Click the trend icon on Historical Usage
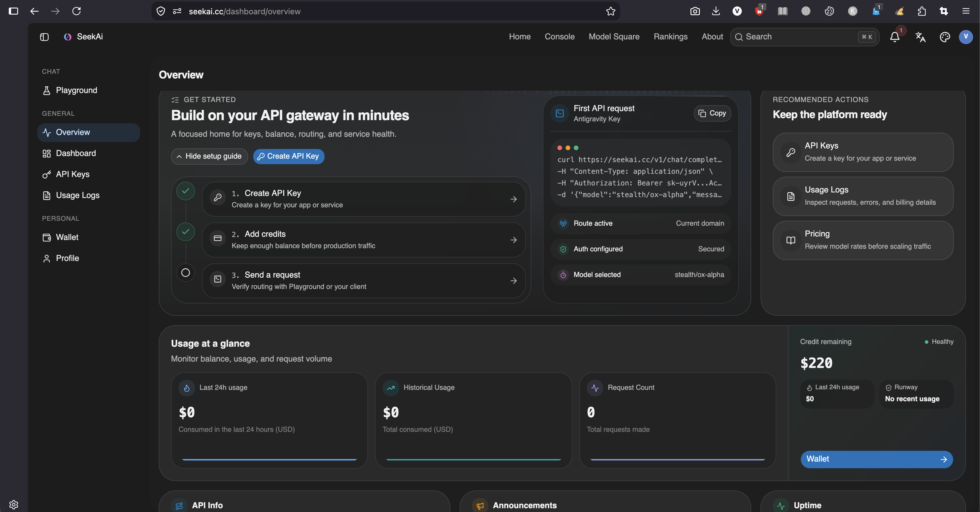This screenshot has height=512, width=980. (391, 388)
